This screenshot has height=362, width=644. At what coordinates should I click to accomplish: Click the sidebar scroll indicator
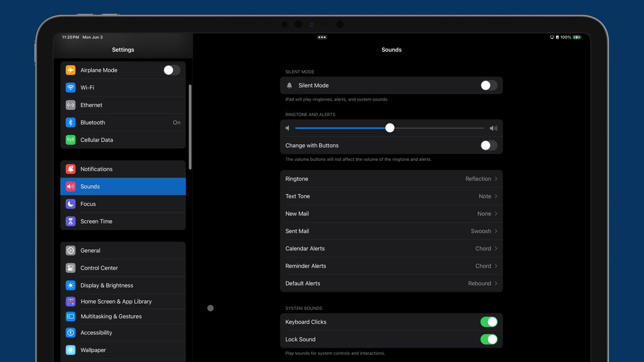coord(190,127)
